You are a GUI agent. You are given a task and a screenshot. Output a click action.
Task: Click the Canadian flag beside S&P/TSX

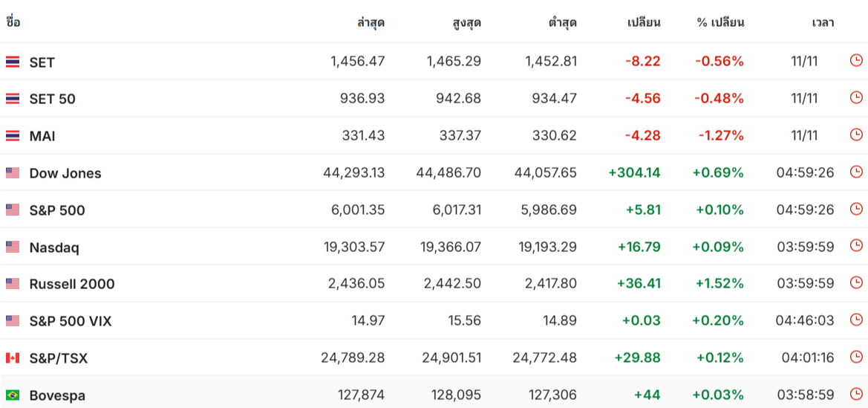(x=13, y=358)
